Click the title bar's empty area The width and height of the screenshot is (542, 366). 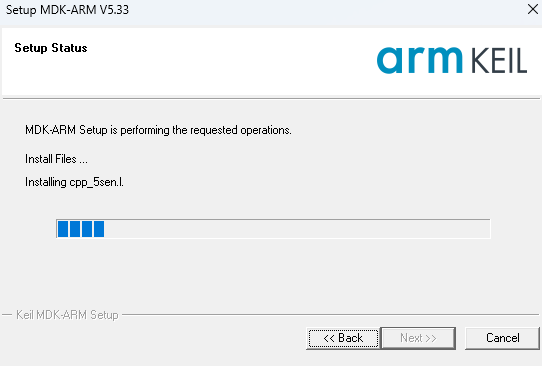point(325,10)
